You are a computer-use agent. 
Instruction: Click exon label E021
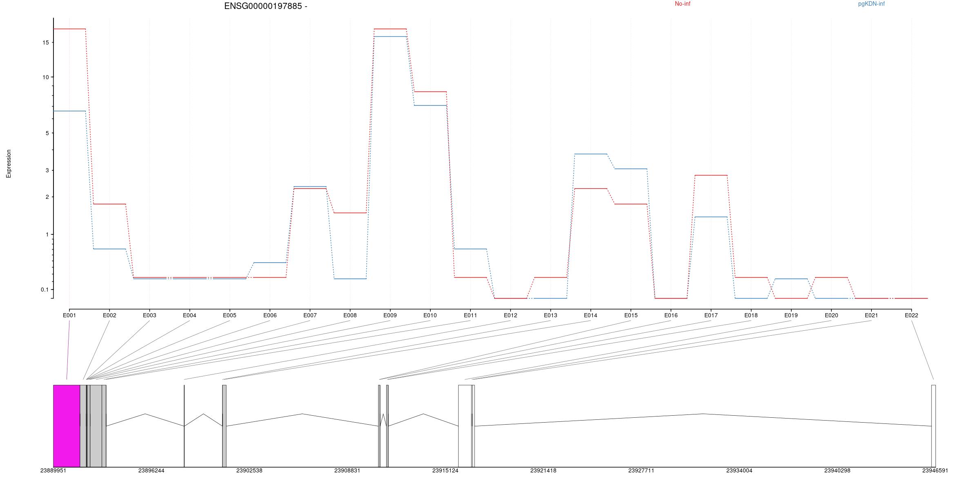coord(871,315)
